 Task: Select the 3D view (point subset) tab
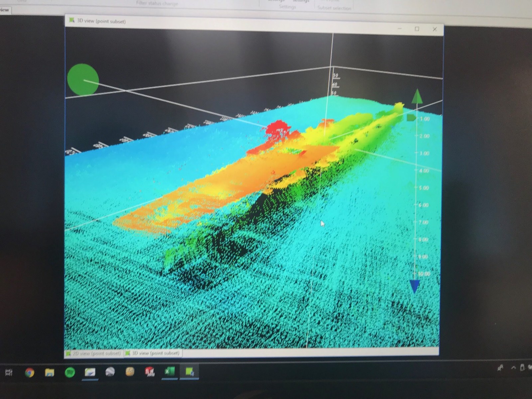(x=153, y=353)
